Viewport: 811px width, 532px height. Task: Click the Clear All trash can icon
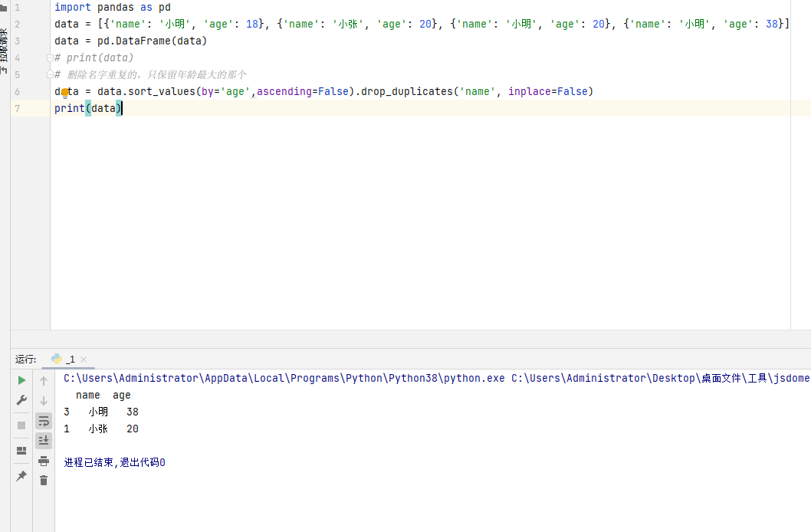(x=44, y=481)
